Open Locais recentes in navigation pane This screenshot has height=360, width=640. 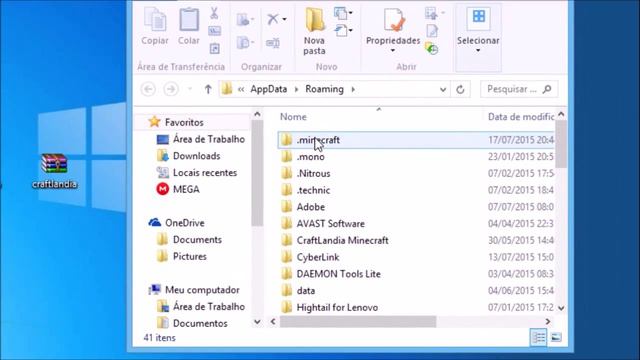[x=204, y=173]
